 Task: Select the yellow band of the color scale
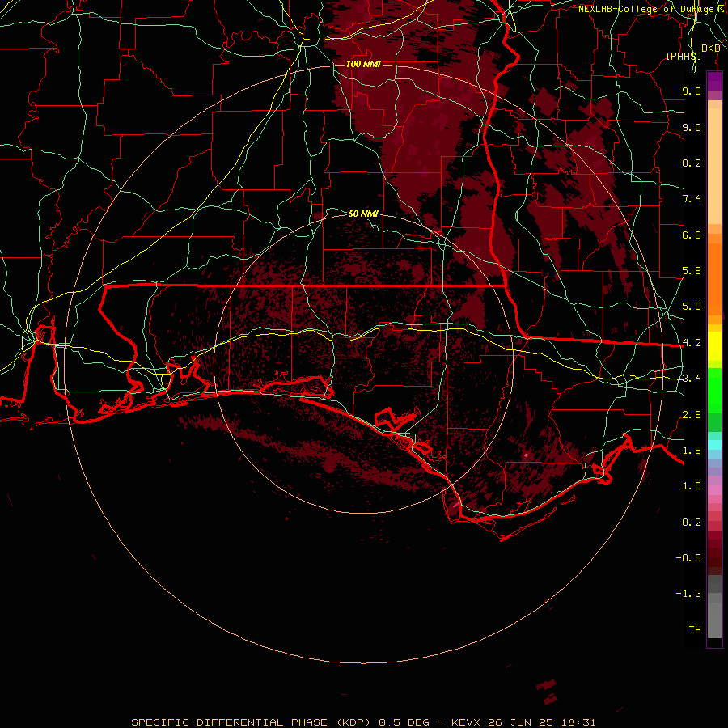[x=714, y=346]
